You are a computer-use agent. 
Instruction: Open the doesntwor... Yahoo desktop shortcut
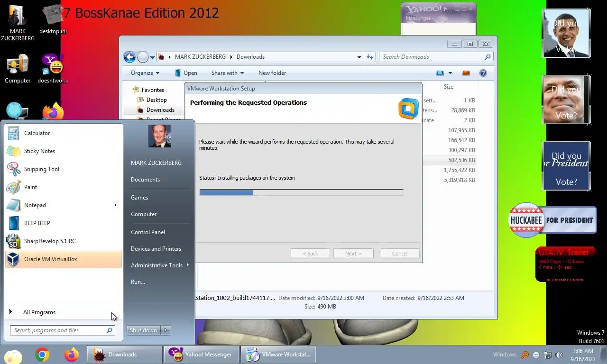click(53, 69)
